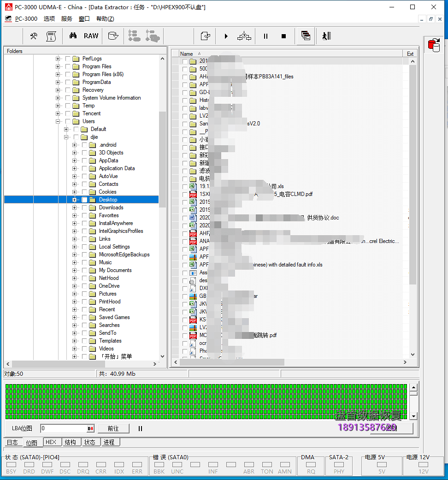This screenshot has height=480, width=448.
Task: Open the 选项 menu
Action: tap(49, 18)
